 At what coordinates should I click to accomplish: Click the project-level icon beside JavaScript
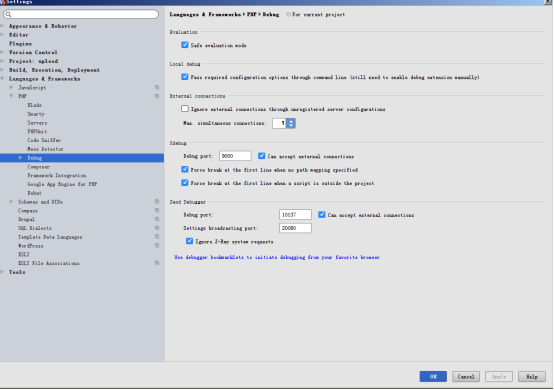[x=157, y=87]
